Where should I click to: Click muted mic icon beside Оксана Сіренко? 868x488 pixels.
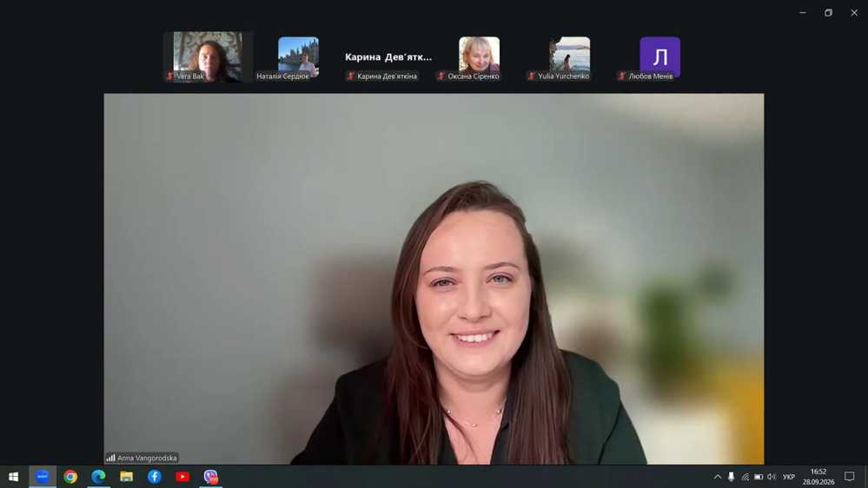pyautogui.click(x=441, y=76)
